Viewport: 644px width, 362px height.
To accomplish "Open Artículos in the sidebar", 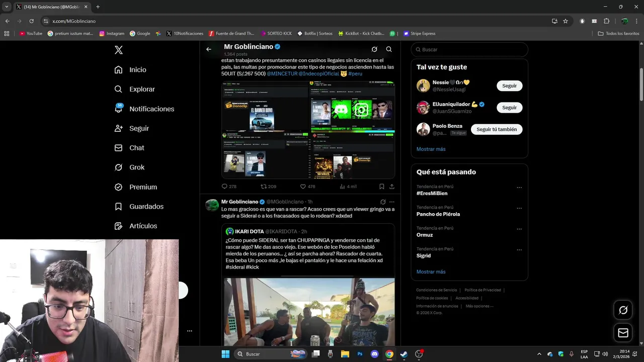I will click(135, 226).
